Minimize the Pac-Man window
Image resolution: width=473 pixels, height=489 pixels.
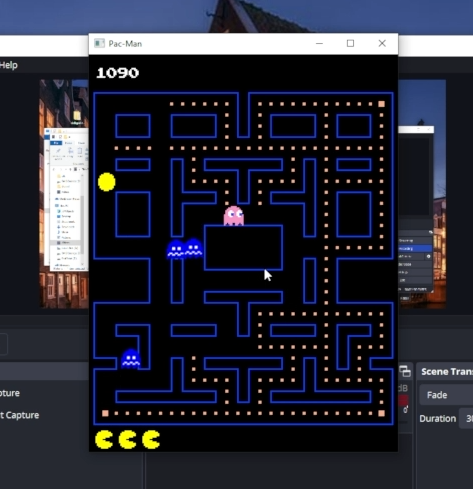(x=319, y=43)
